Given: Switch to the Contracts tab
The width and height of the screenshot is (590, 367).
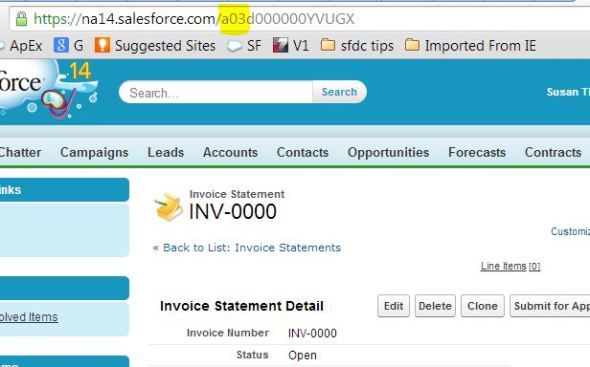Looking at the screenshot, I should [553, 152].
